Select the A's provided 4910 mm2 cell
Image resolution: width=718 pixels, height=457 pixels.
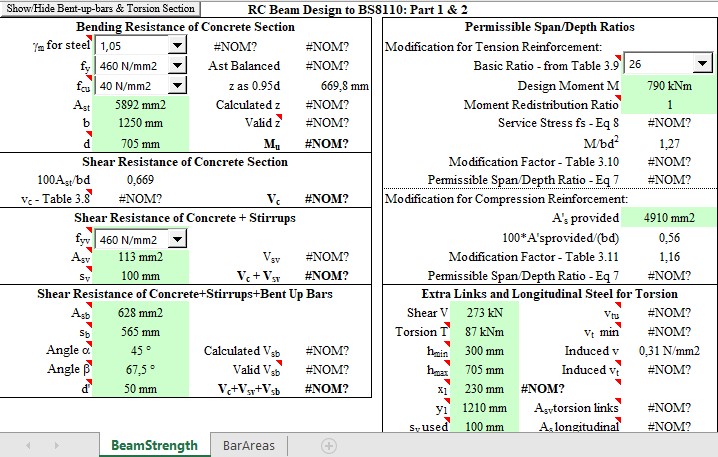pos(669,218)
